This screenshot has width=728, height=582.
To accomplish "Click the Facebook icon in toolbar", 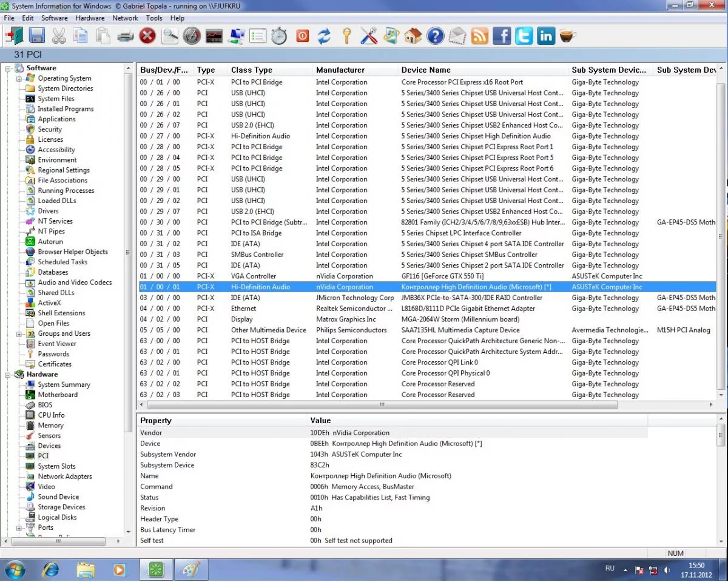I will click(502, 36).
